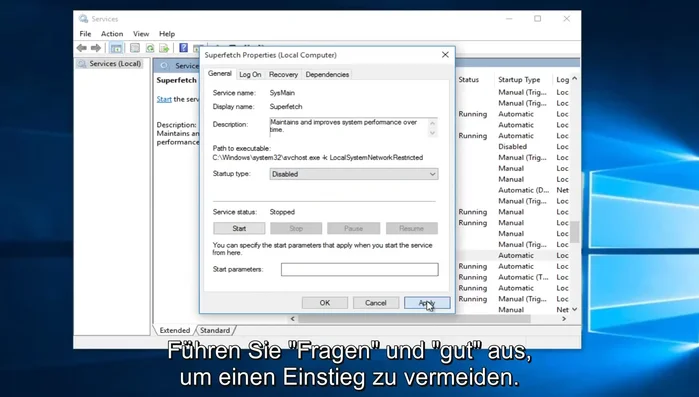The width and height of the screenshot is (699, 397).
Task: Maximize the Services window
Action: click(x=538, y=19)
